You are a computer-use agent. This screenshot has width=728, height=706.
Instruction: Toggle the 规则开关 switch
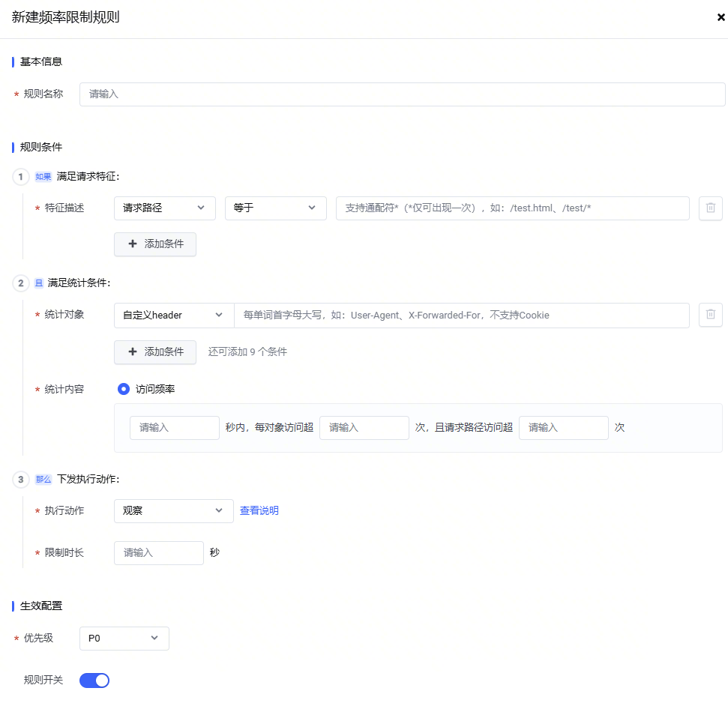(94, 681)
